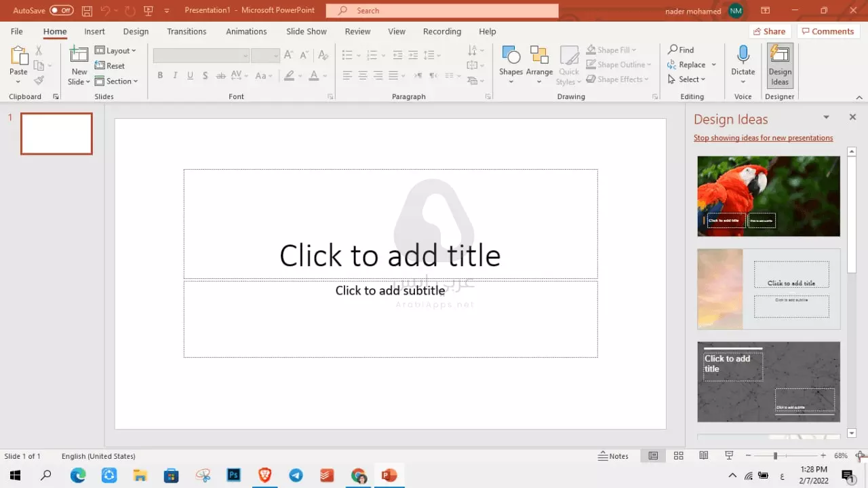Select the parrot design idea thumbnail

click(x=768, y=196)
